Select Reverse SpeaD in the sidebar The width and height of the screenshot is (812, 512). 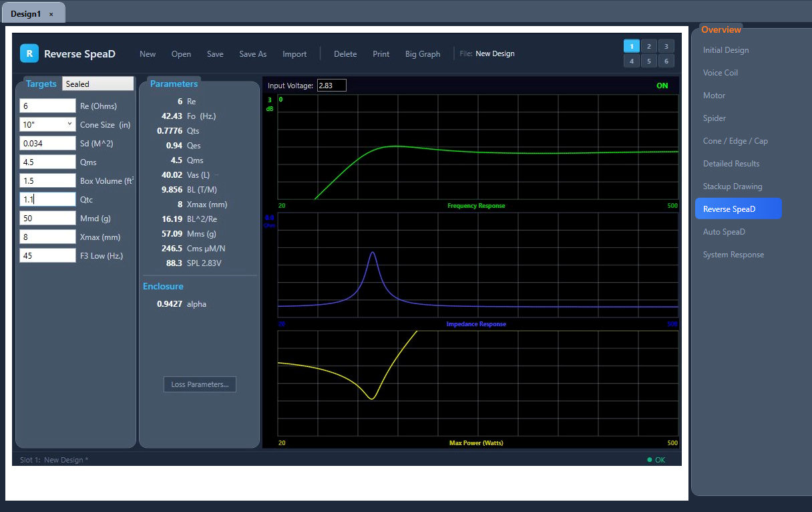tap(738, 209)
